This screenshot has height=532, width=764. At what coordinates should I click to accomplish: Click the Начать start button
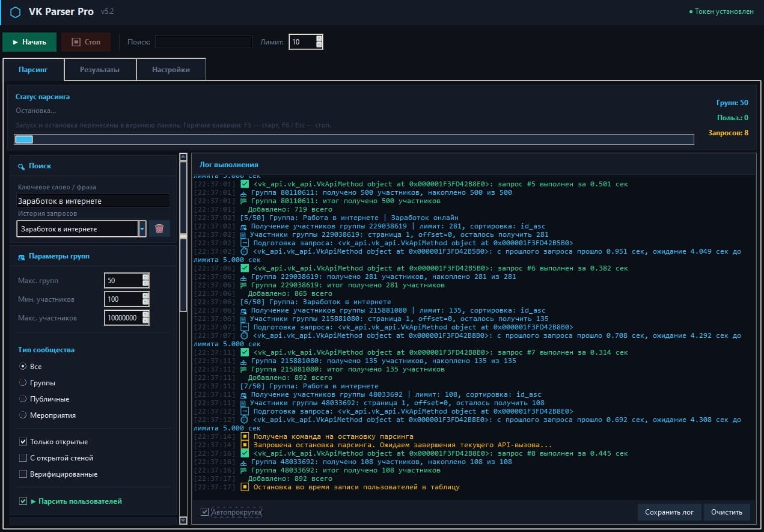click(29, 42)
